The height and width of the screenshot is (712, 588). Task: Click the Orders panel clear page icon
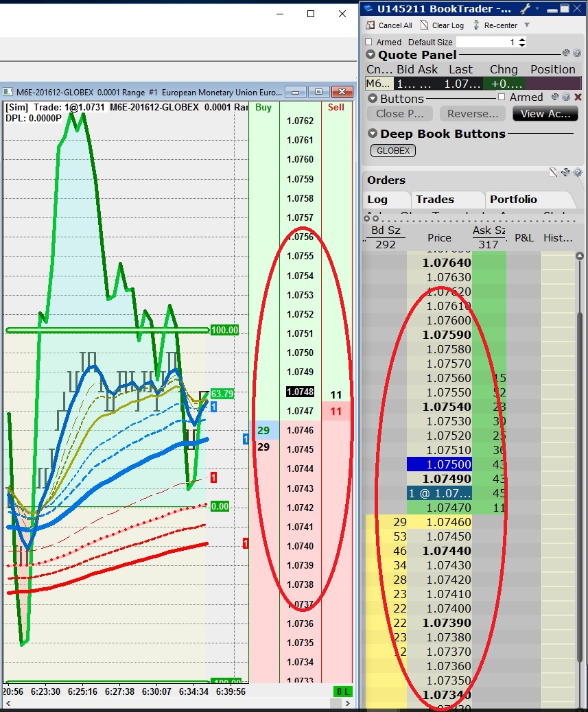click(553, 172)
